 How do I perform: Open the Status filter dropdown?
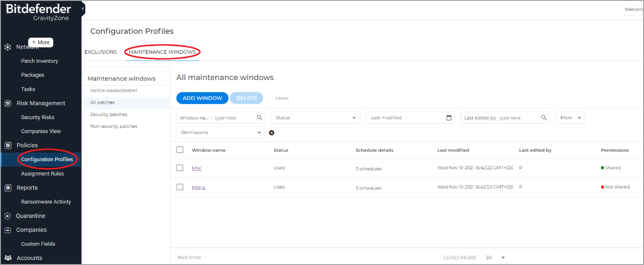pyautogui.click(x=315, y=117)
